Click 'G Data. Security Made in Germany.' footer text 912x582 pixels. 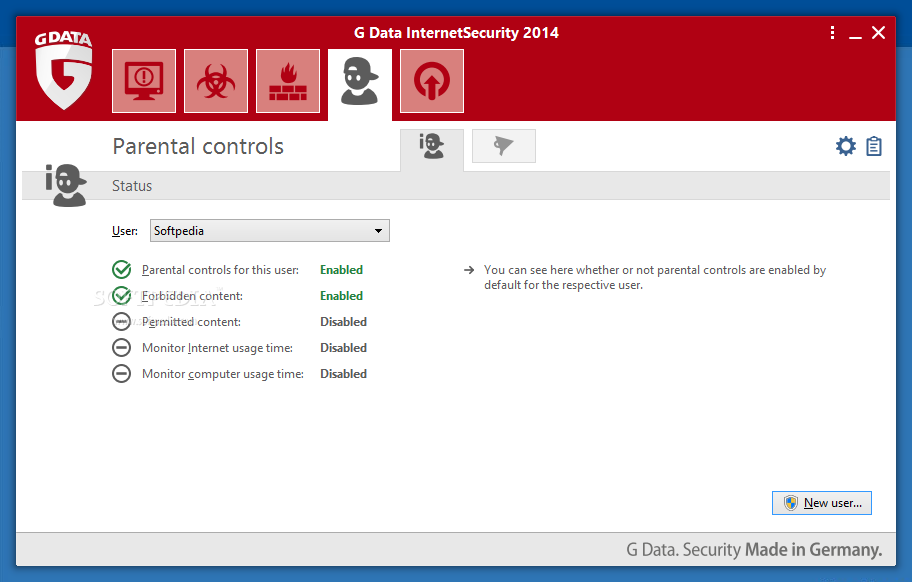point(754,549)
